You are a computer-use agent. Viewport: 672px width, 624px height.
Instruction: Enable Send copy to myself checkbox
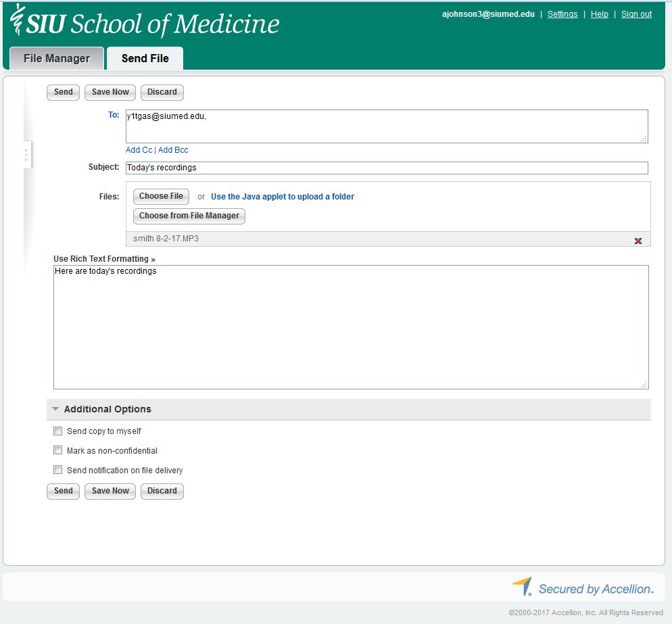(58, 431)
